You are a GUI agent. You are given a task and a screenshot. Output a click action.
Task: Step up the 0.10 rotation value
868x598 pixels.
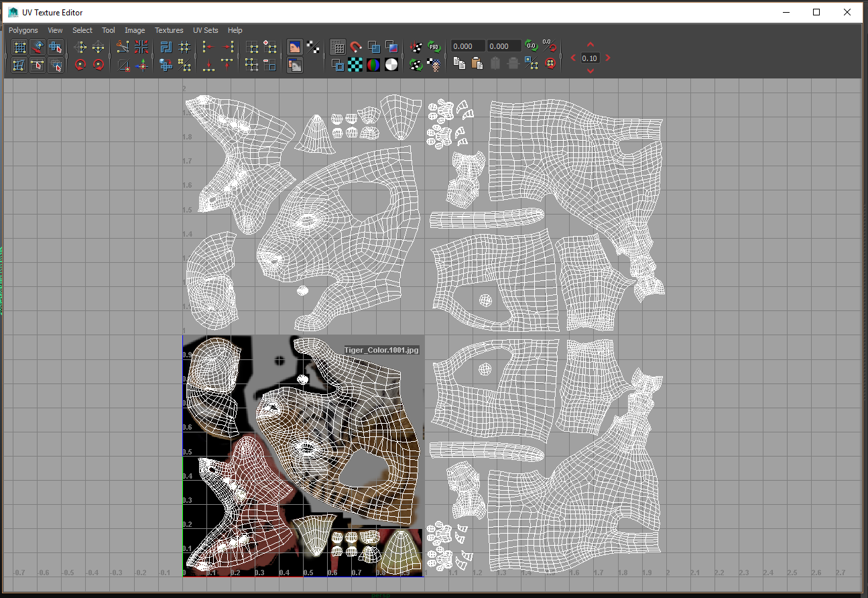click(x=590, y=44)
